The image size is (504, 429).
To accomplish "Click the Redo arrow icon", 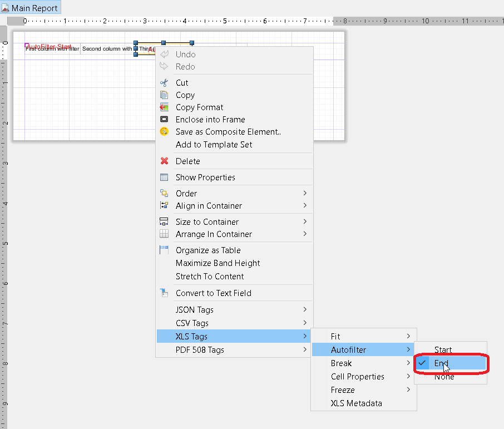I will [x=165, y=67].
